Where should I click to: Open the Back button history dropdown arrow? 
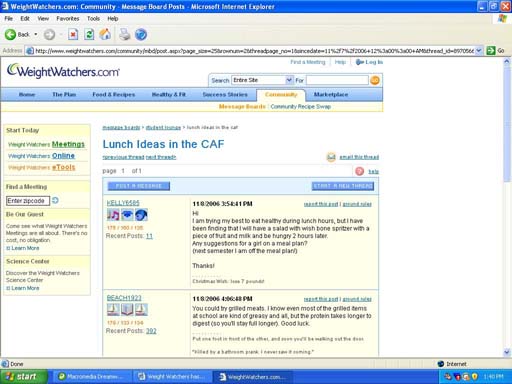point(36,34)
